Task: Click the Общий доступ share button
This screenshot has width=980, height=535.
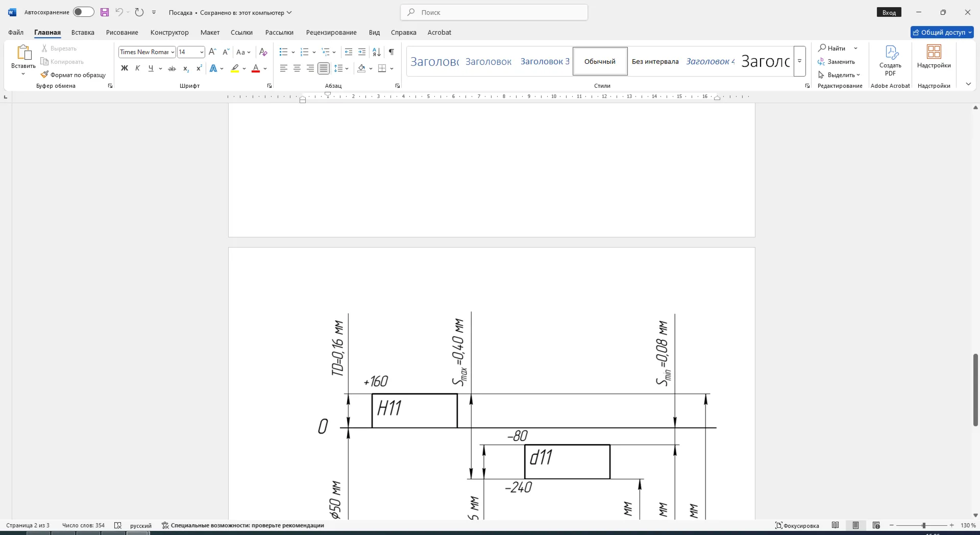Action: [942, 32]
